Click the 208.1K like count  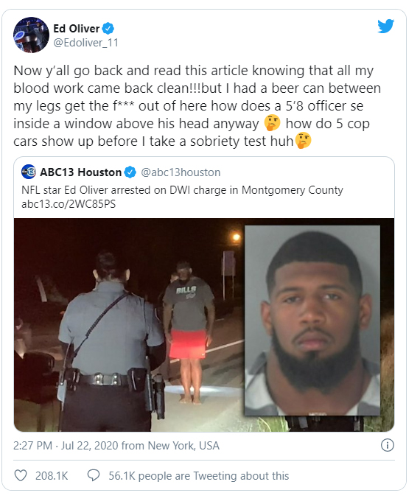click(52, 476)
